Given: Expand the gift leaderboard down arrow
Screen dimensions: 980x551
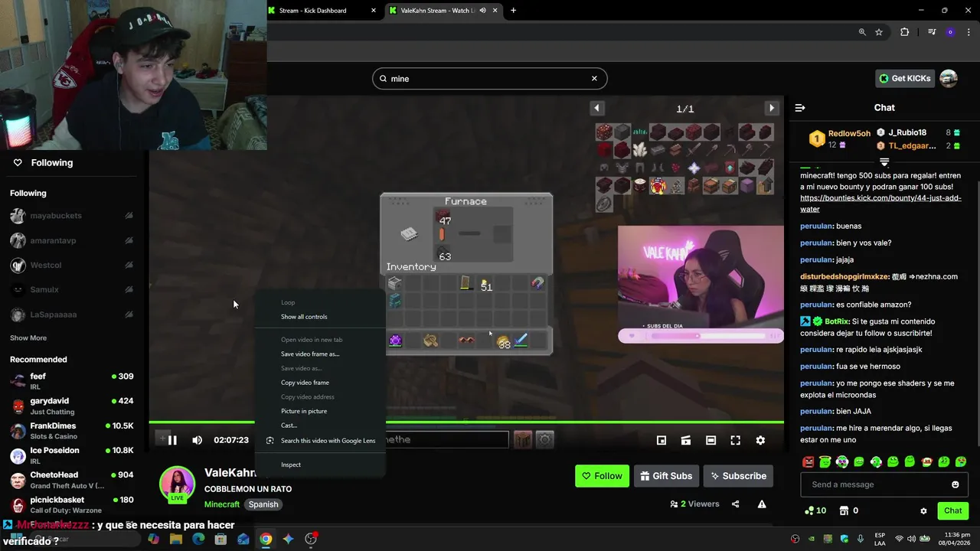Looking at the screenshot, I should coord(884,161).
